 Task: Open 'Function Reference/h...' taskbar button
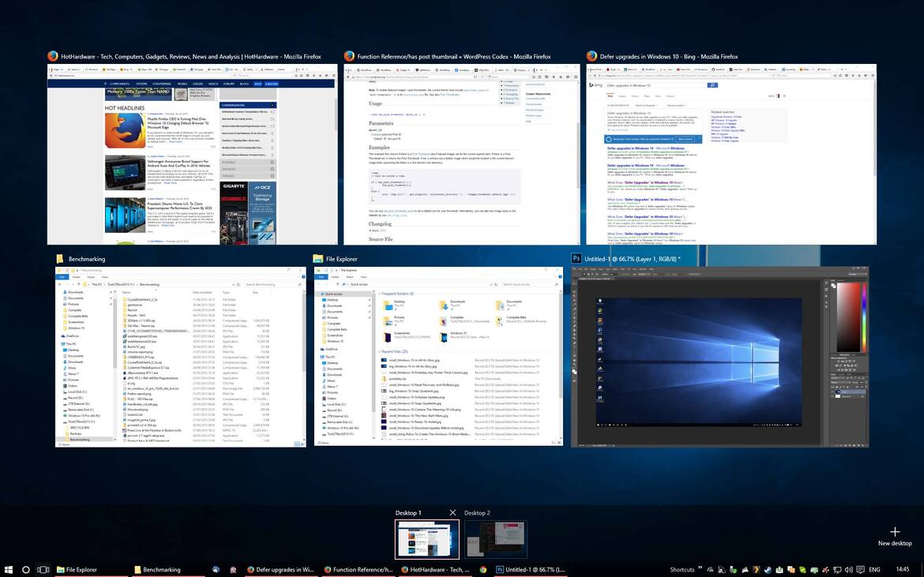point(358,569)
